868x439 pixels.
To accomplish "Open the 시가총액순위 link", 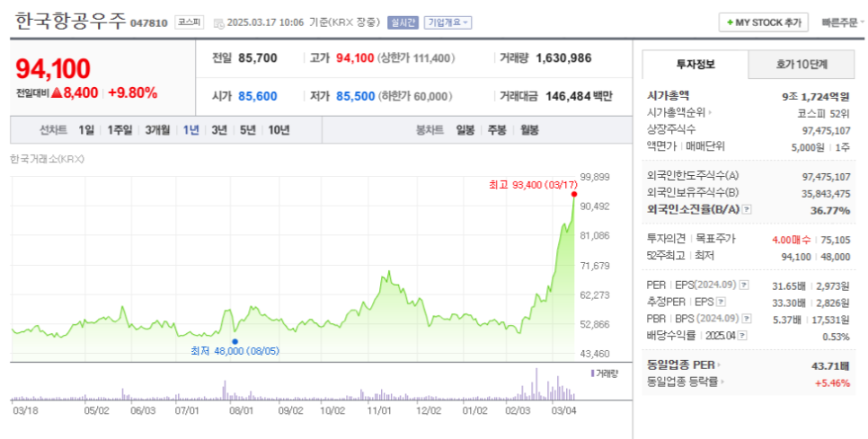I will 679,113.
